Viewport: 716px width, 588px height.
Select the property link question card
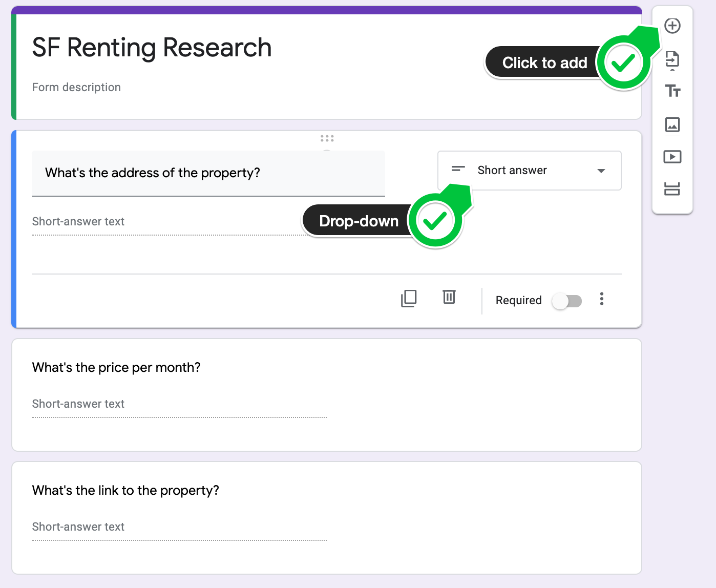pyautogui.click(x=125, y=490)
